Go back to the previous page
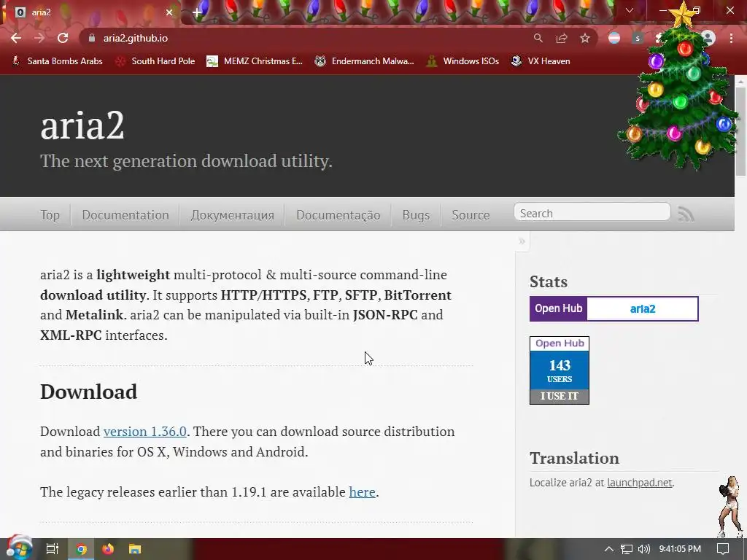 coord(16,38)
